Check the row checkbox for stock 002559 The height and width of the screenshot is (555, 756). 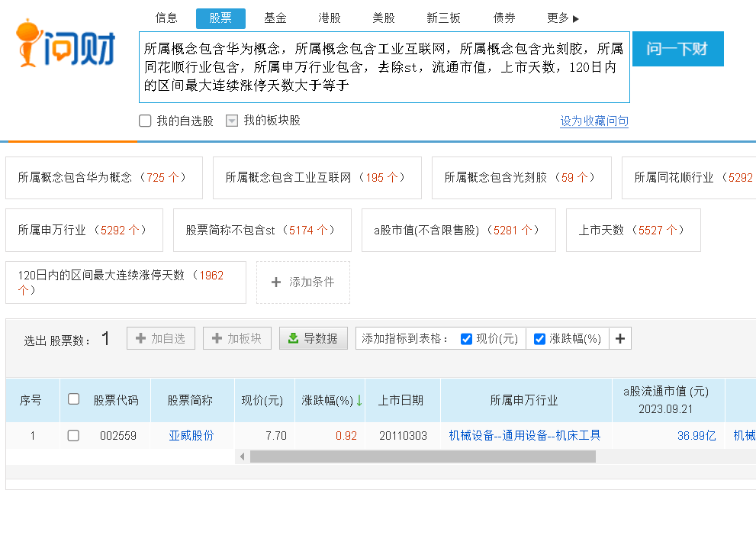[x=73, y=436]
